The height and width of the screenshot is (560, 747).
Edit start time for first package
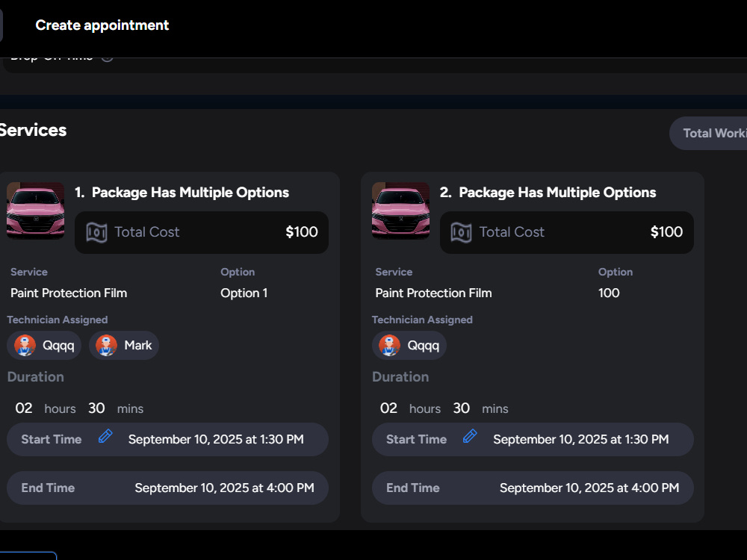click(x=105, y=436)
